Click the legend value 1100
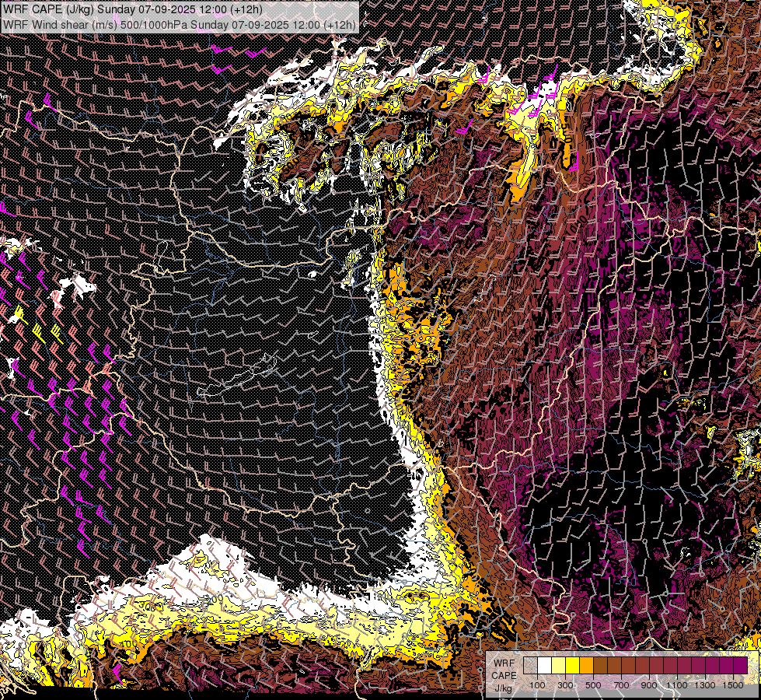Viewport: 761px width, 700px height. click(x=677, y=685)
